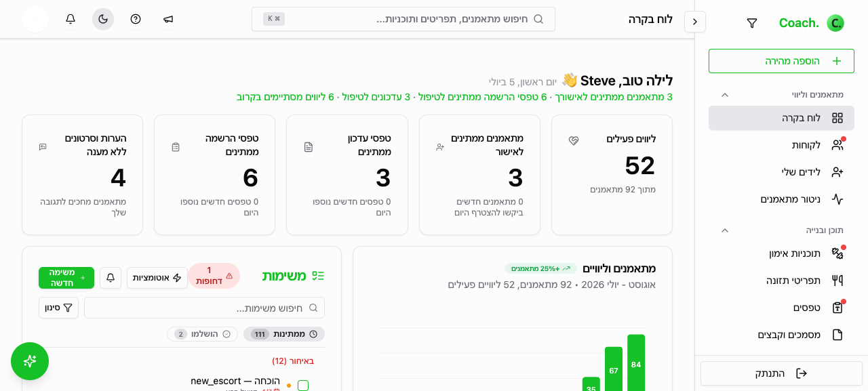Click the Coach logo icon
The image size is (868, 391).
click(x=835, y=23)
